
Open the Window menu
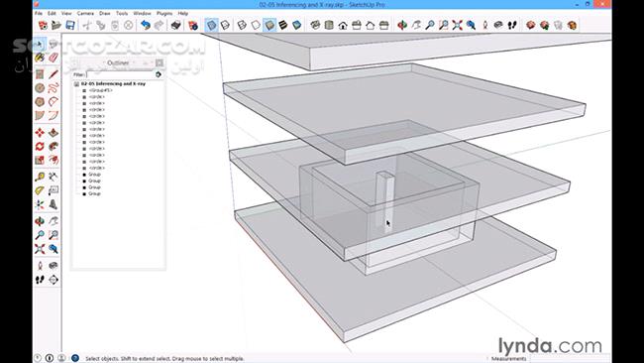142,13
